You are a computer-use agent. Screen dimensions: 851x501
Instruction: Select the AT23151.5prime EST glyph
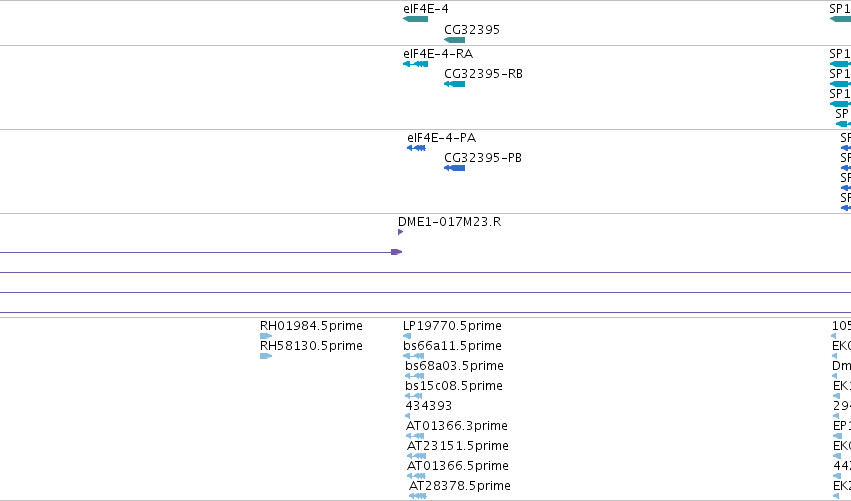click(416, 456)
